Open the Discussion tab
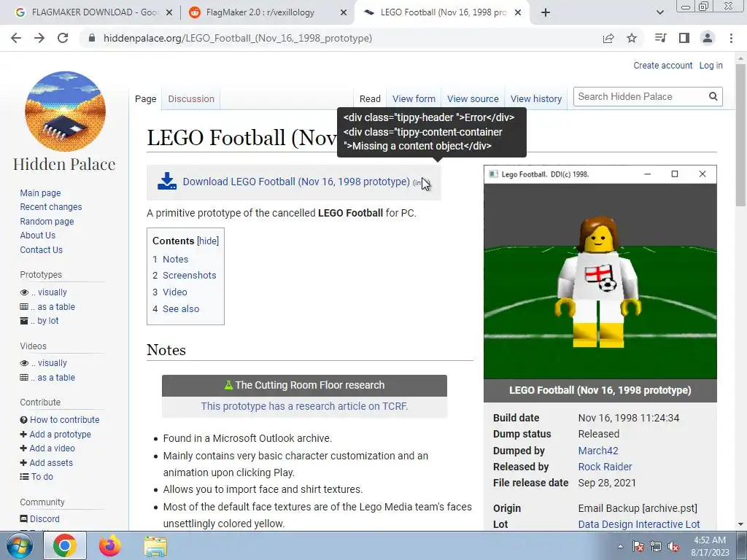The width and height of the screenshot is (747, 560). click(191, 98)
